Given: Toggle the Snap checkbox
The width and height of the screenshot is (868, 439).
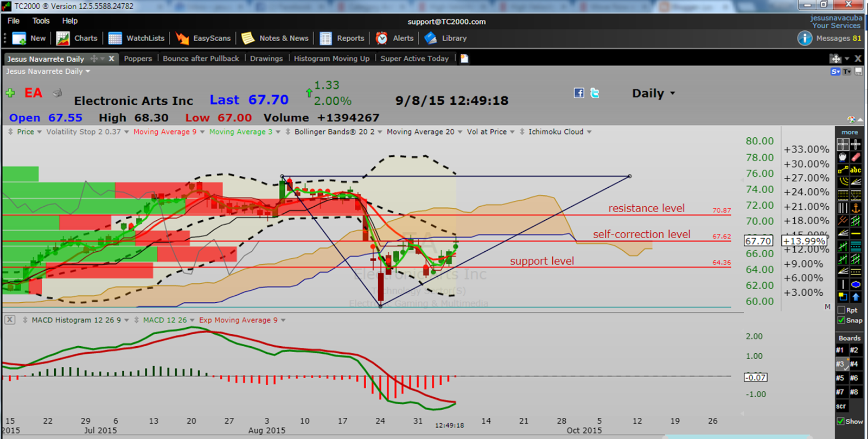Looking at the screenshot, I should [841, 320].
